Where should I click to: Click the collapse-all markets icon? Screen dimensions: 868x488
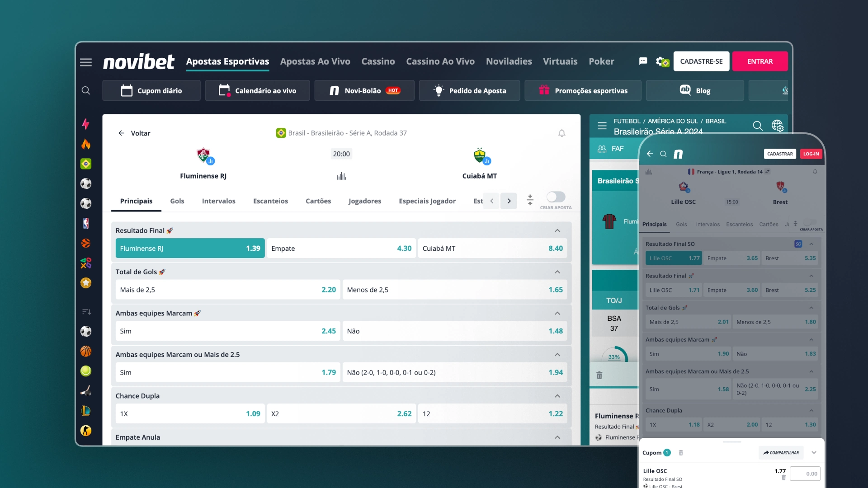tap(530, 200)
